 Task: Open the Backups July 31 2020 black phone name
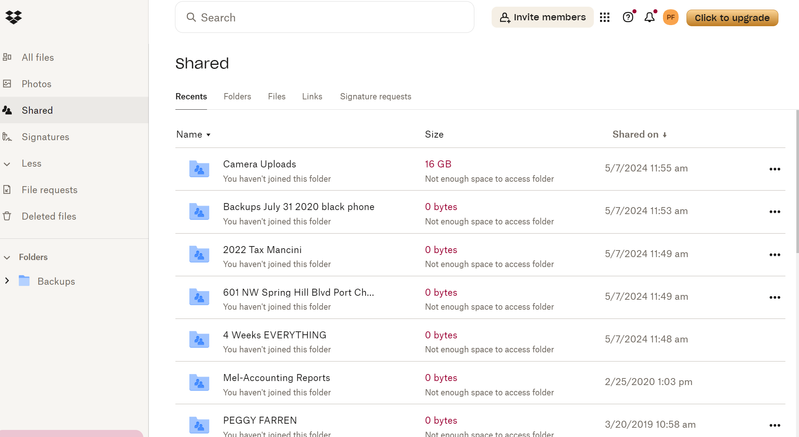(x=299, y=207)
